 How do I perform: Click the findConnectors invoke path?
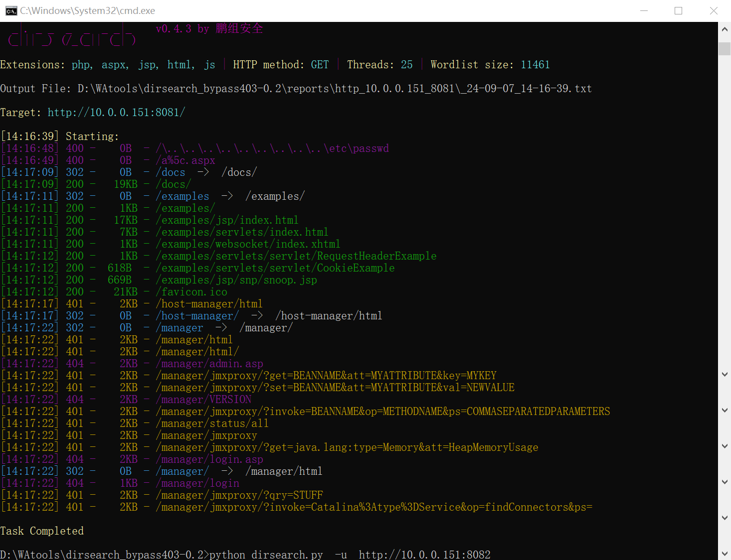point(374,507)
